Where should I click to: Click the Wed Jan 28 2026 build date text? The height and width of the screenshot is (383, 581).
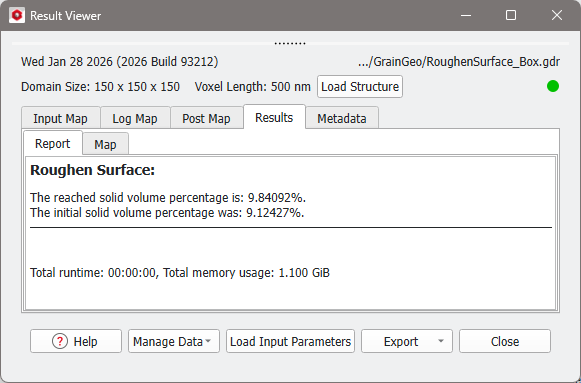click(x=120, y=61)
